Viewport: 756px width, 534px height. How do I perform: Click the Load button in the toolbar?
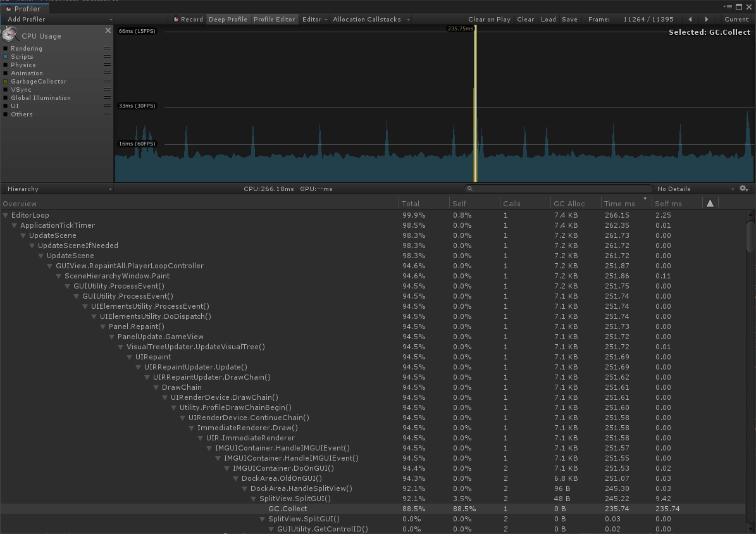[548, 19]
